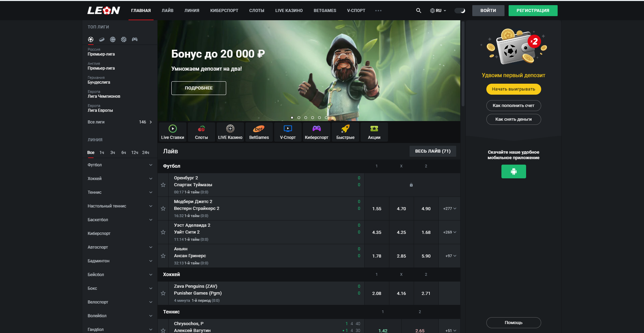Screen dimensions: 644x333
Task: Click the 4.35 odds for Уэст Аделаида 2
Action: 377,232
